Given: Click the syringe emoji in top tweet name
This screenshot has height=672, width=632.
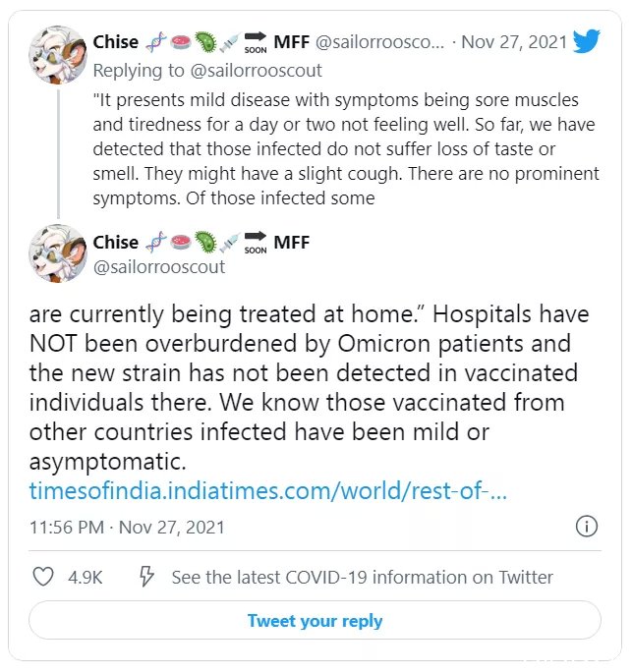Looking at the screenshot, I should click(229, 42).
